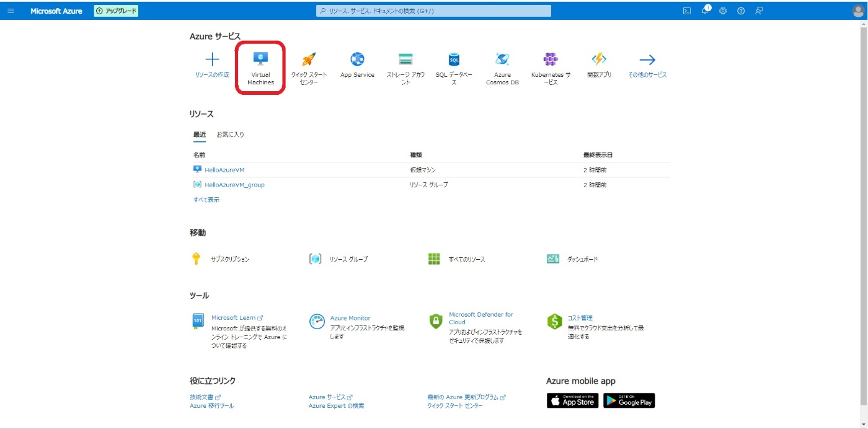Viewport: 868px width, 429px height.
Task: Open Azure 移行ツール link
Action: [x=212, y=405]
